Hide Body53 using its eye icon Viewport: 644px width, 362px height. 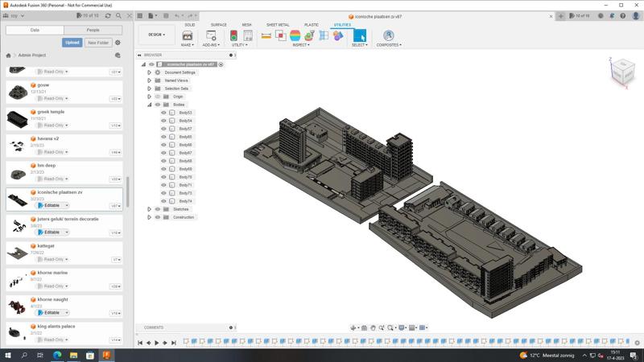tap(163, 113)
